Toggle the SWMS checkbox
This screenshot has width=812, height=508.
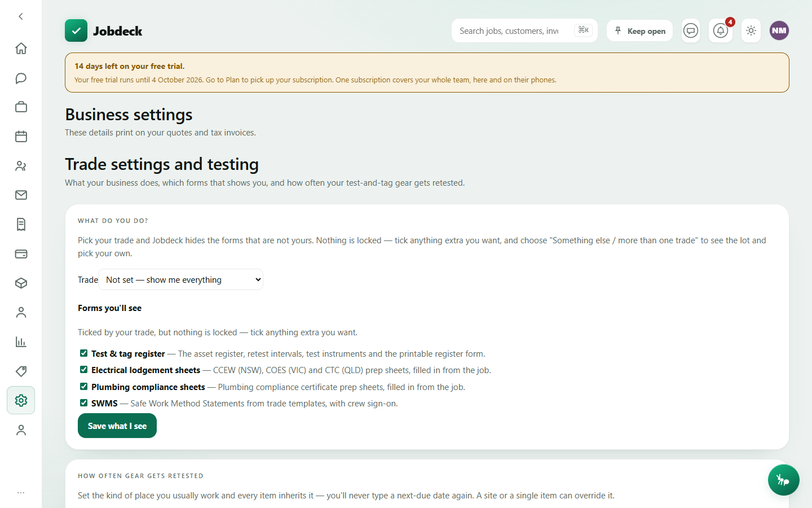point(83,403)
